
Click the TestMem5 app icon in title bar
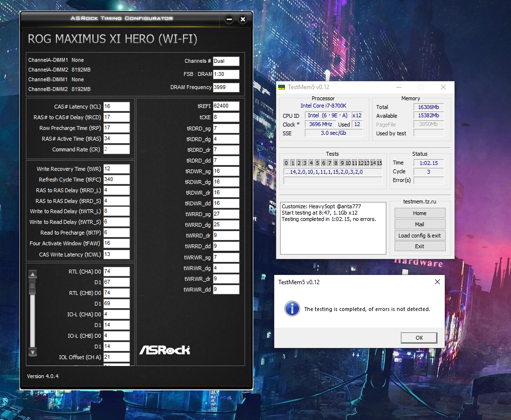pyautogui.click(x=281, y=87)
